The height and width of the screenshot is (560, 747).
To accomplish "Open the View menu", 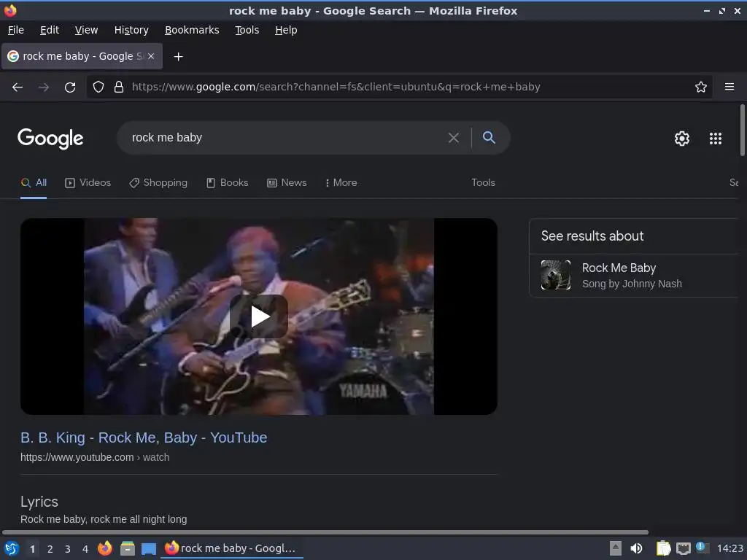I will [86, 30].
